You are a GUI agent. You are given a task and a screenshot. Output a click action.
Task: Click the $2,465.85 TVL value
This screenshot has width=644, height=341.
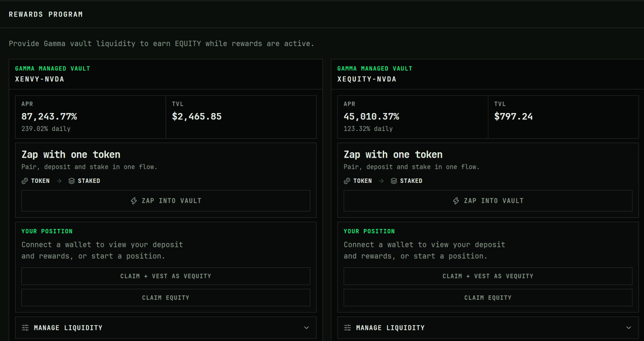tap(197, 116)
